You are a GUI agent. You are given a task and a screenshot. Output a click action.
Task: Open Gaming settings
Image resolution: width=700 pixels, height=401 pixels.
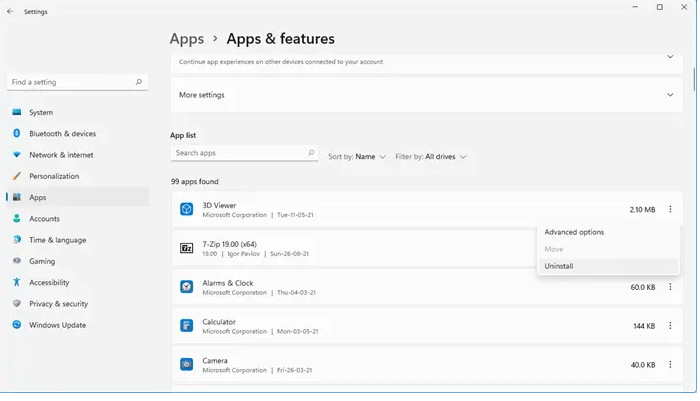pyautogui.click(x=78, y=261)
